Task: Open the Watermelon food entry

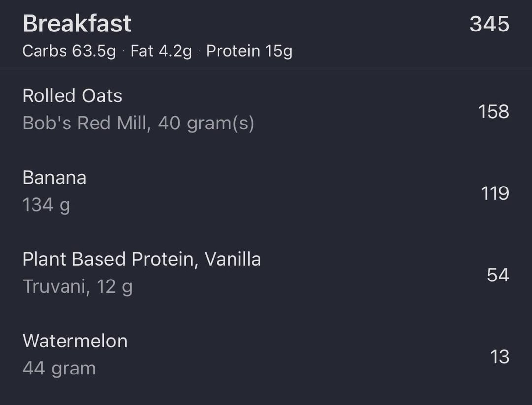Action: coord(75,341)
